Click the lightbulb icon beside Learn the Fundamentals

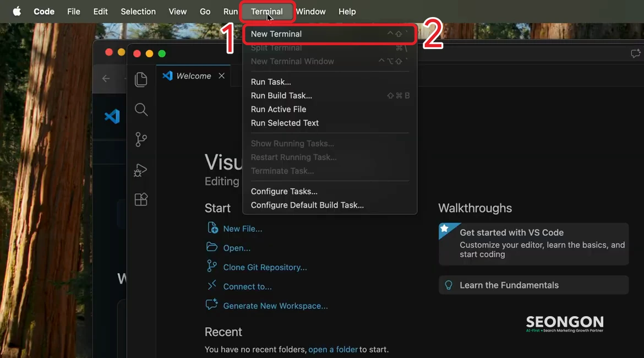tap(449, 285)
